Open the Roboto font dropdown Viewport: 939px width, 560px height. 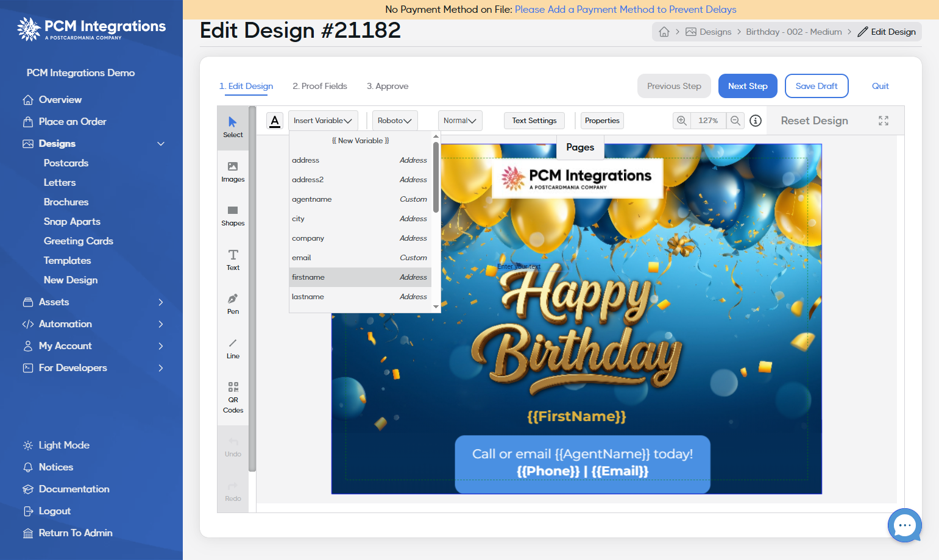[395, 121]
